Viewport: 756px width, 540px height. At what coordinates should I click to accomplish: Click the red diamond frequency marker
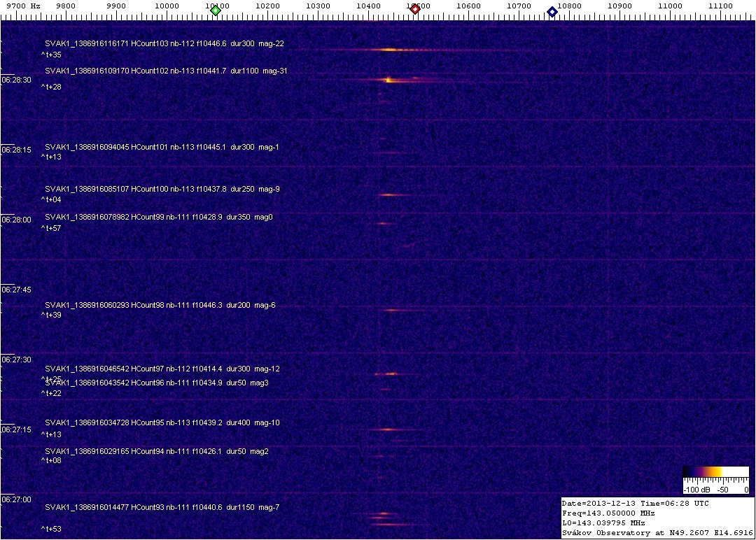point(414,8)
